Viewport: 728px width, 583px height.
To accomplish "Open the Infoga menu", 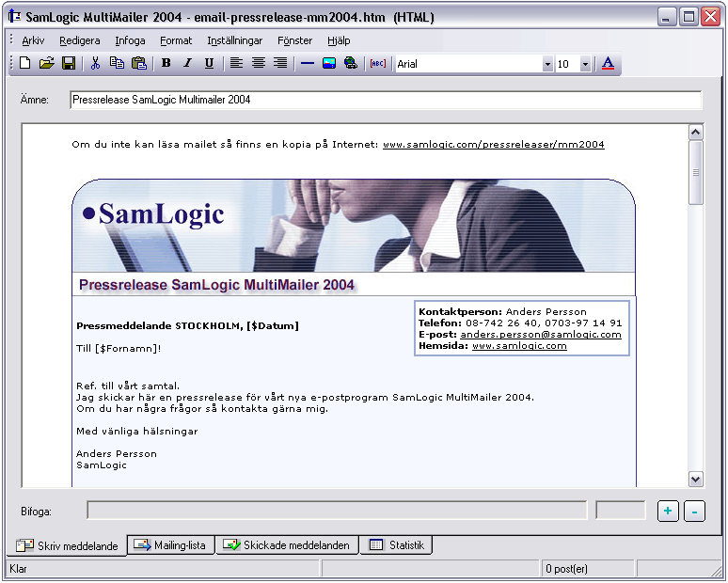I will [x=130, y=40].
